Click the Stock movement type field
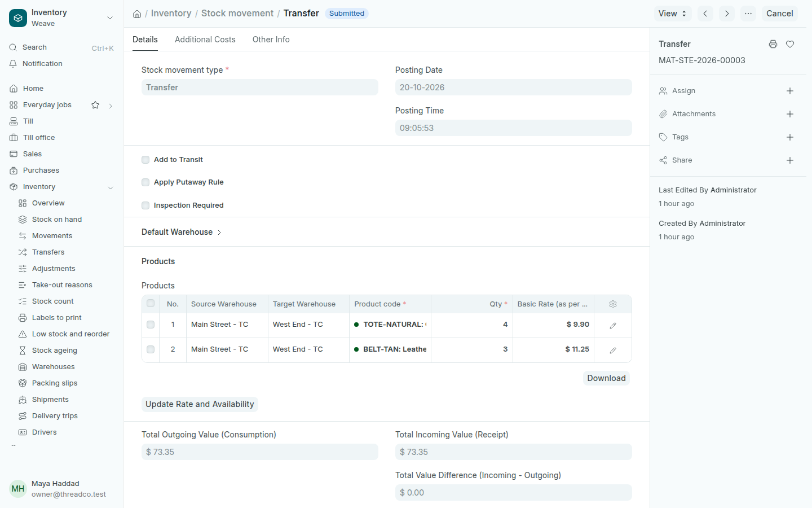The image size is (812, 508). click(260, 87)
